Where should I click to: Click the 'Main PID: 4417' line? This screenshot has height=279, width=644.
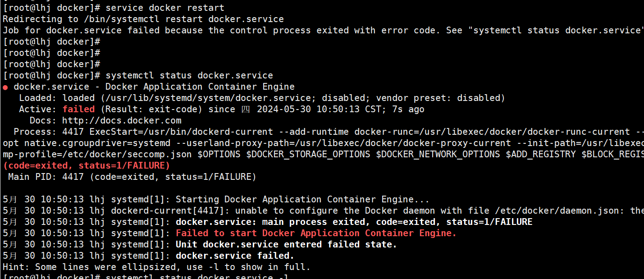click(x=132, y=177)
